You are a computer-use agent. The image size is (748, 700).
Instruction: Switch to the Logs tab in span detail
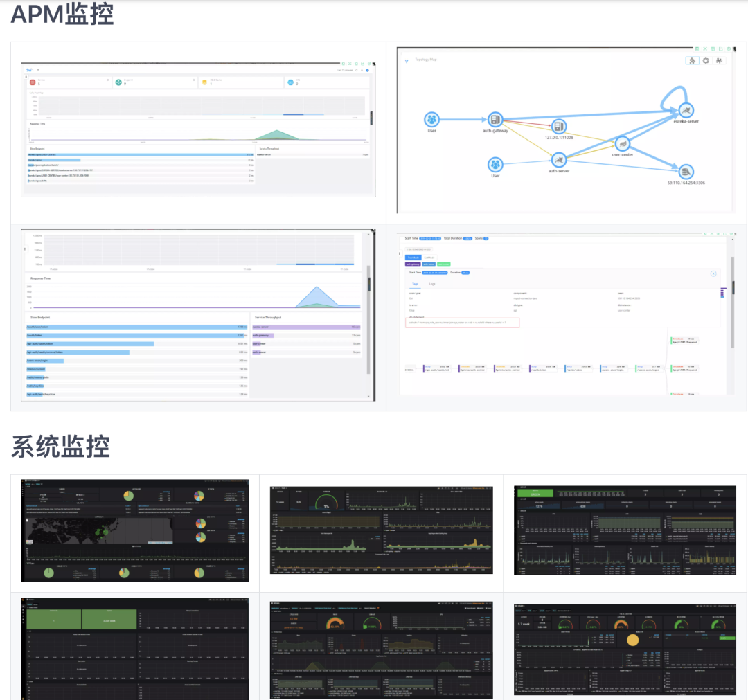click(x=431, y=284)
